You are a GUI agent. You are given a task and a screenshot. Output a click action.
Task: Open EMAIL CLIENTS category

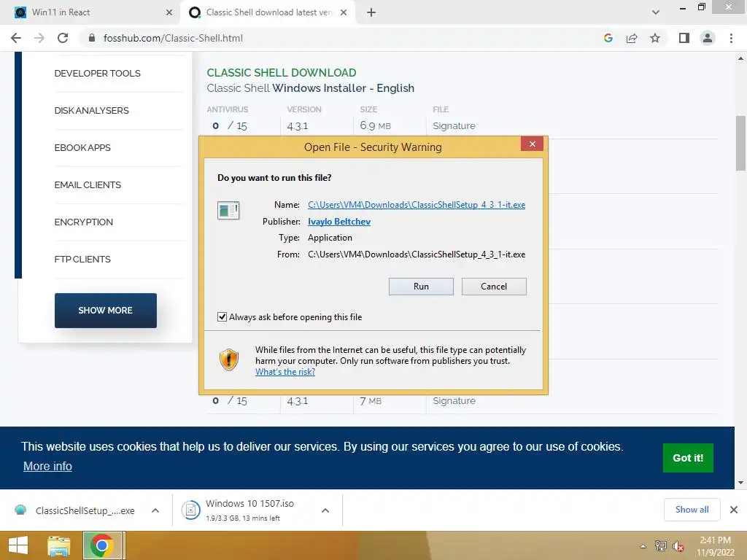tap(88, 184)
